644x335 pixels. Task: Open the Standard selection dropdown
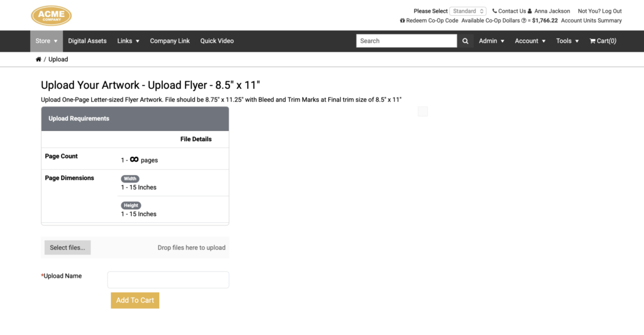(468, 11)
